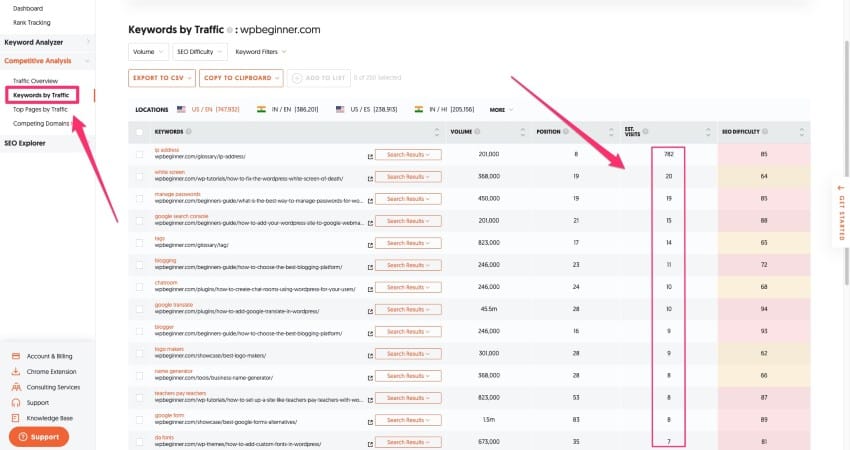
Task: Click the info icon next to Est. Visits header
Action: coord(646,131)
